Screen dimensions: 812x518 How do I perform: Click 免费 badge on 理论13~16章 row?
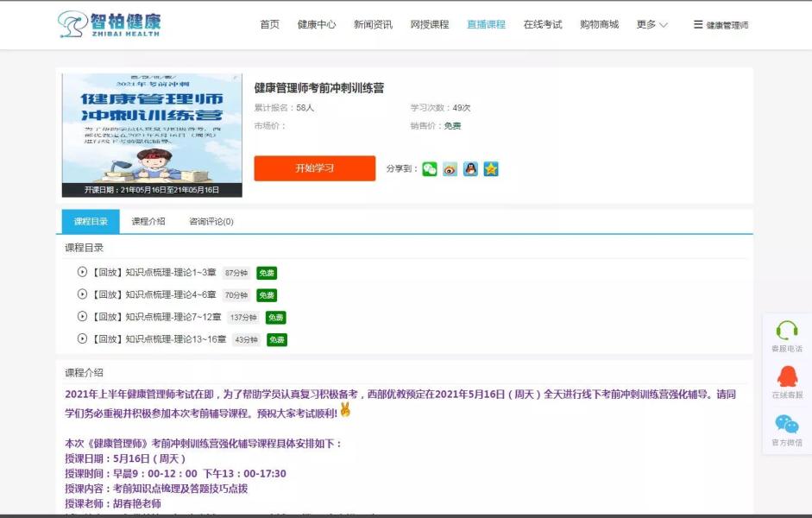(x=277, y=340)
